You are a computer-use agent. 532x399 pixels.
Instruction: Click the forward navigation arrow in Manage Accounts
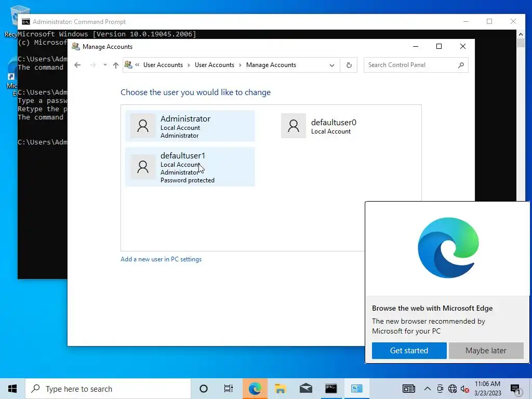point(92,65)
